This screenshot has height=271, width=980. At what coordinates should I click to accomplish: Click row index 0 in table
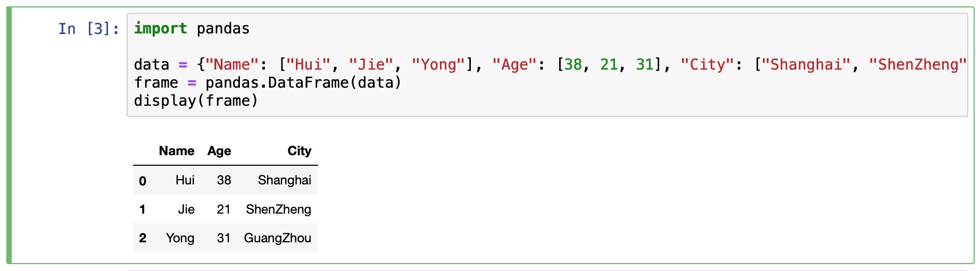pyautogui.click(x=143, y=181)
